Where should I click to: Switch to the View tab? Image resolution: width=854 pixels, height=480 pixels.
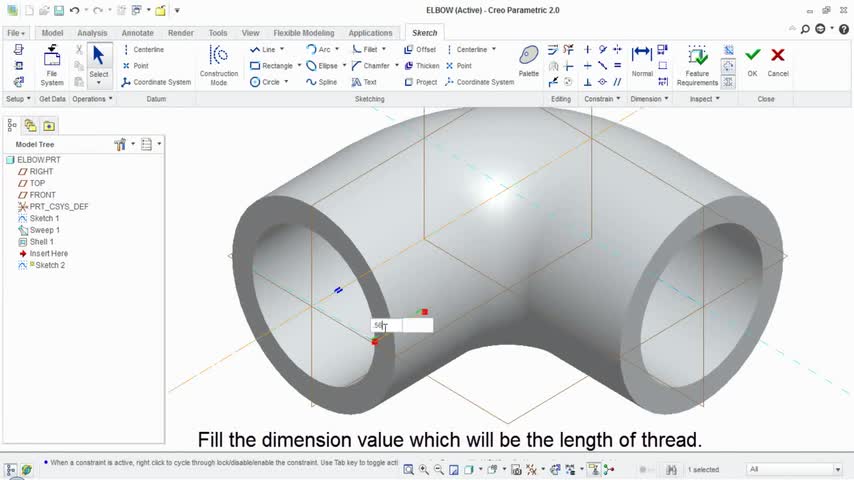pyautogui.click(x=250, y=33)
